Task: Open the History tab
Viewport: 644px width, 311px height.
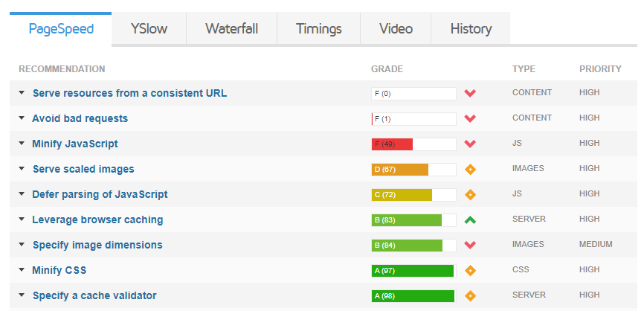Action: (x=471, y=29)
